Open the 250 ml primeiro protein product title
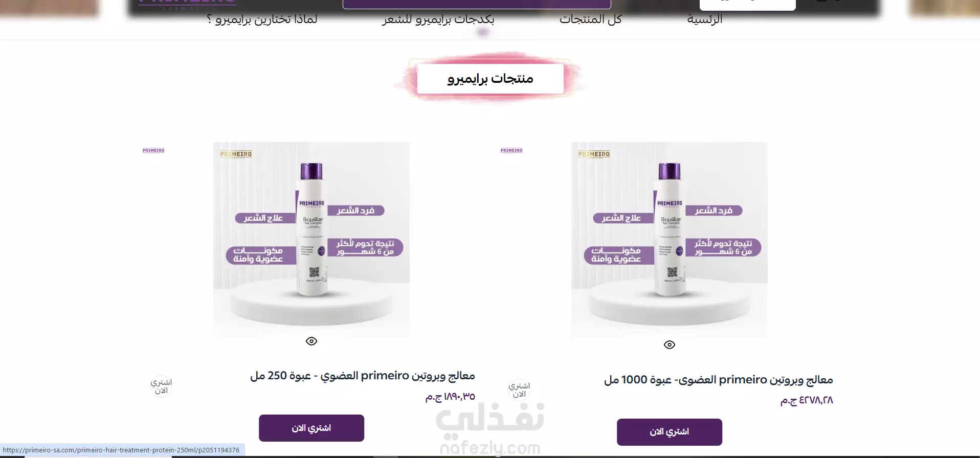Image resolution: width=980 pixels, height=458 pixels. point(363,376)
